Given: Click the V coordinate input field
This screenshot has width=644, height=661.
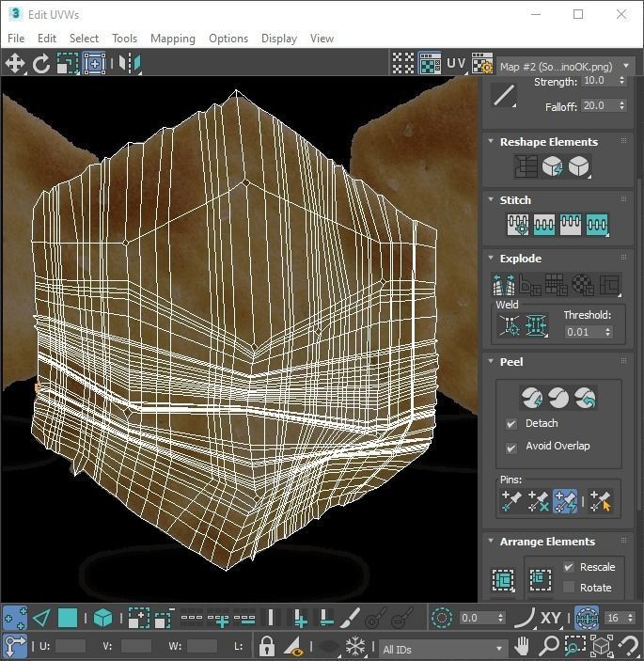Looking at the screenshot, I should 136,646.
